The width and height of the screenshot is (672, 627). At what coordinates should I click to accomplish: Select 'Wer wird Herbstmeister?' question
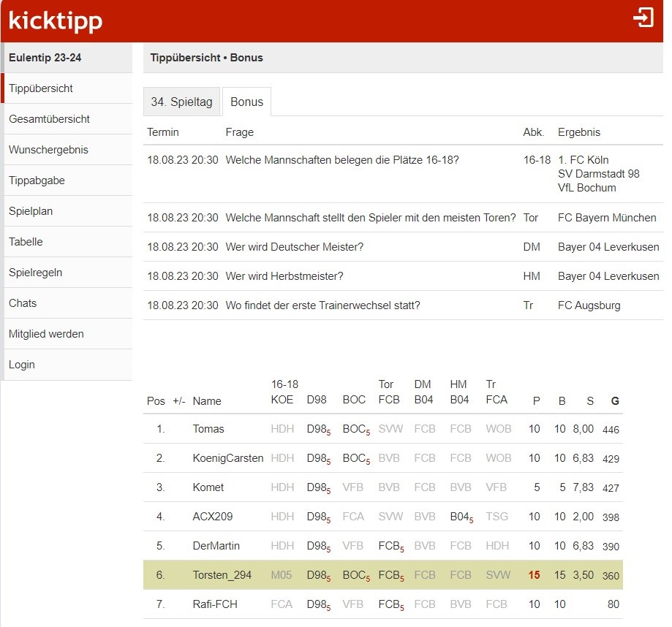284,275
